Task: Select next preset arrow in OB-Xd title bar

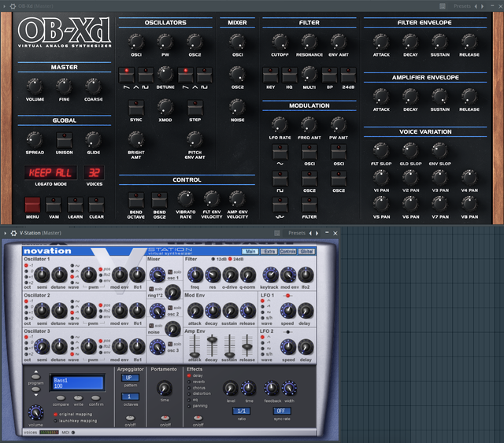Action: click(x=482, y=6)
